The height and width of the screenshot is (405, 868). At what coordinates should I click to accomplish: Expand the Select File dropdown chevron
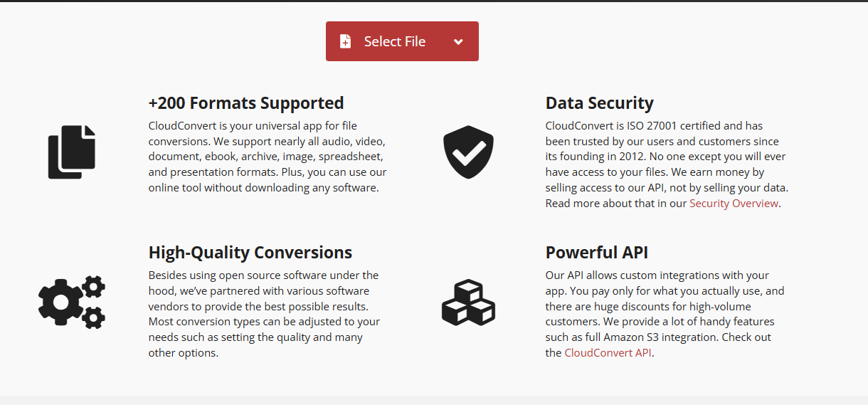point(458,42)
